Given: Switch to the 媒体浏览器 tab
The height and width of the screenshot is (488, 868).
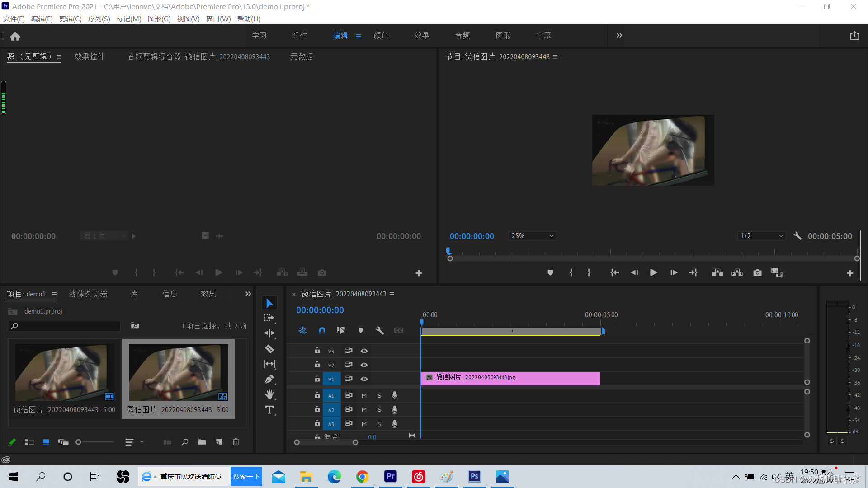Looking at the screenshot, I should click(x=89, y=294).
